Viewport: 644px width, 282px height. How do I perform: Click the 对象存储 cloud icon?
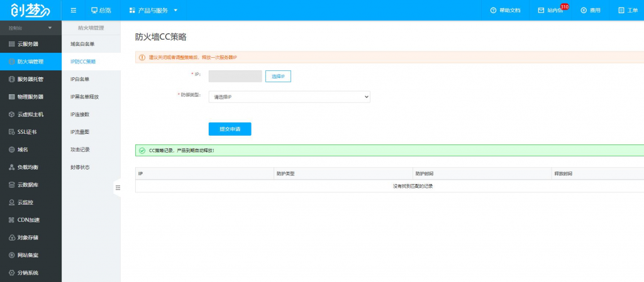point(11,238)
